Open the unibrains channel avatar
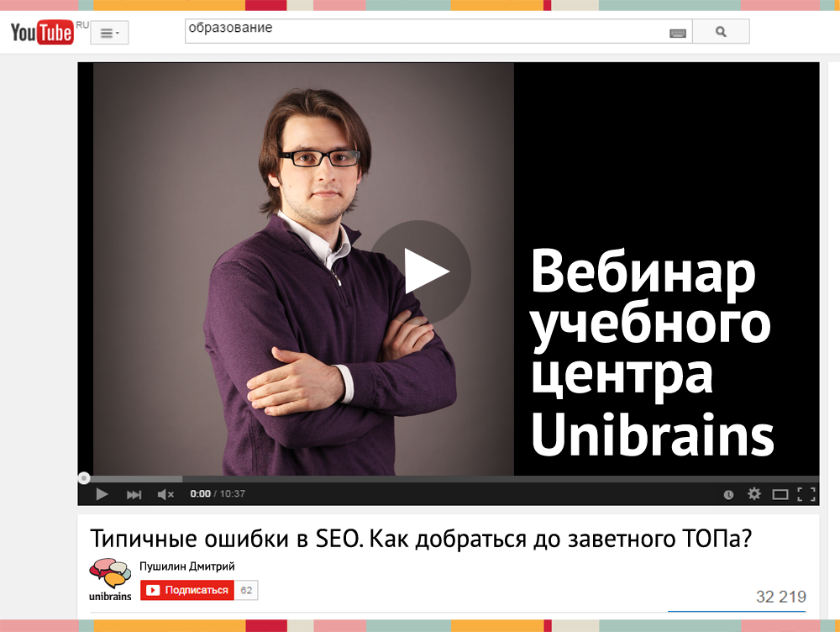The width and height of the screenshot is (840, 632). tap(110, 579)
